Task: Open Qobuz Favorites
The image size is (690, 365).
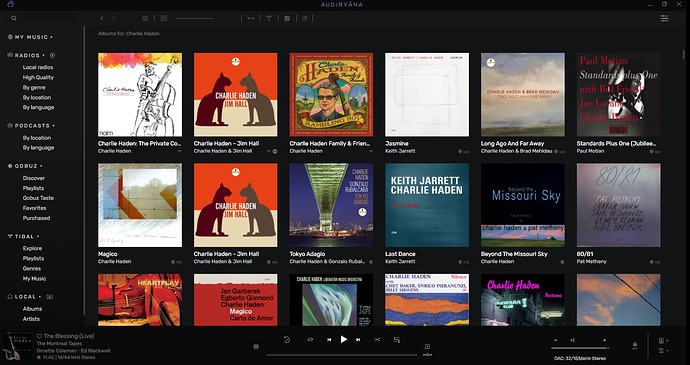Action: [34, 208]
